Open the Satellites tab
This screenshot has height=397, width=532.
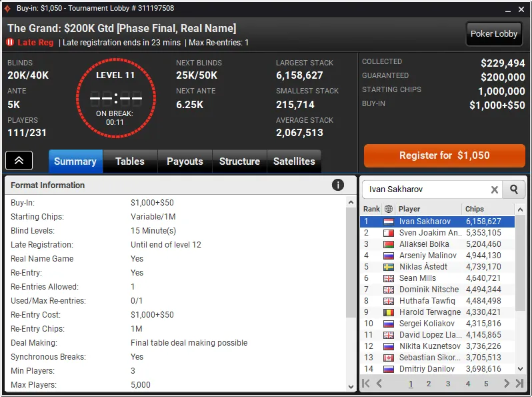click(294, 161)
